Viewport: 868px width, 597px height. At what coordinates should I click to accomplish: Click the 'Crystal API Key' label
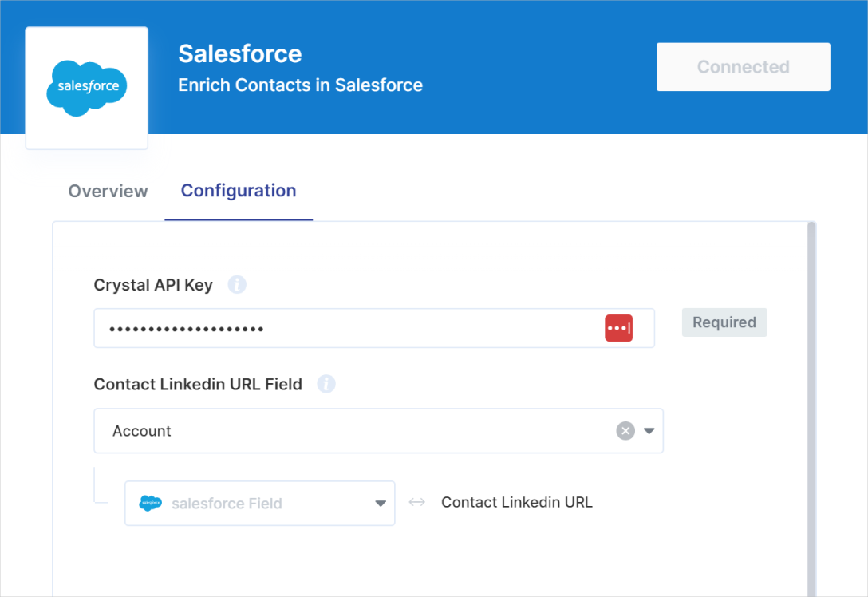(153, 285)
